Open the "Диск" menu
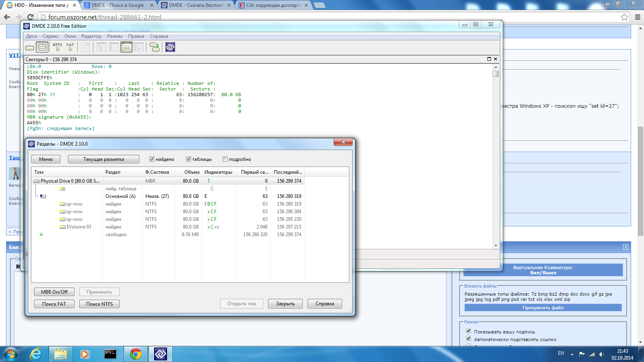644x362 pixels. tap(31, 36)
